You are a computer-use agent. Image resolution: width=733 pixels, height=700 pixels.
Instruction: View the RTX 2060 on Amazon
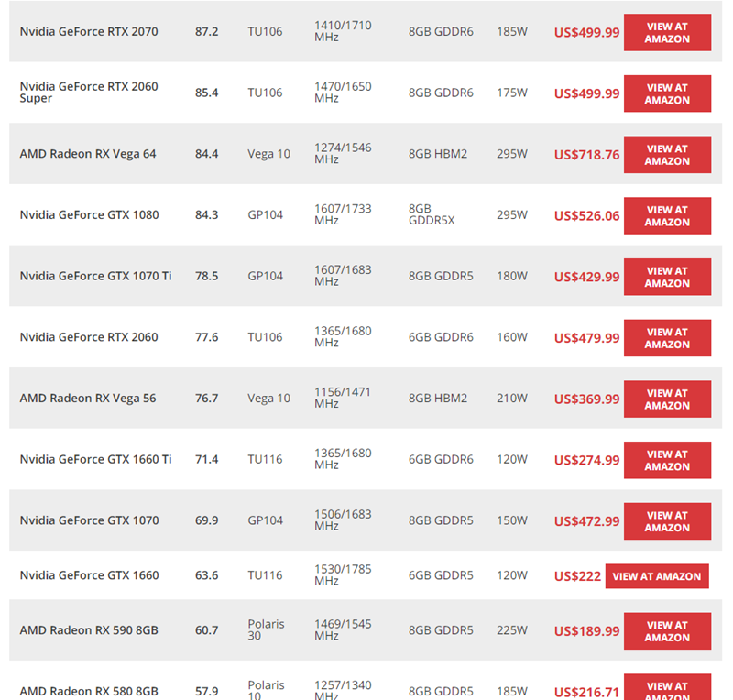(x=667, y=338)
